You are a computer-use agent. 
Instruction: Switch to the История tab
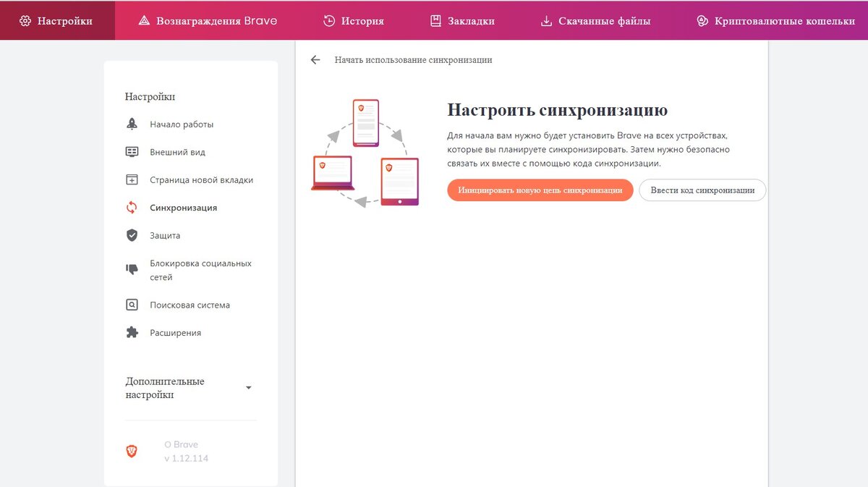(354, 21)
